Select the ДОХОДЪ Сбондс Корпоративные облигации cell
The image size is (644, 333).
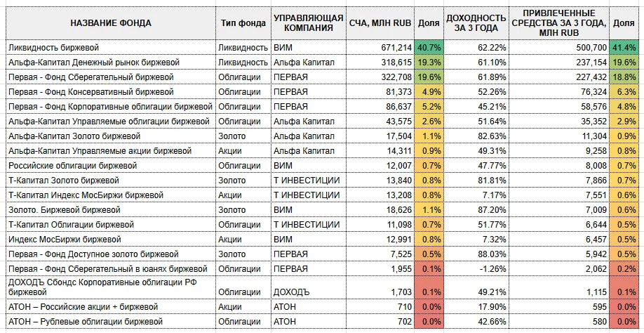click(x=110, y=287)
